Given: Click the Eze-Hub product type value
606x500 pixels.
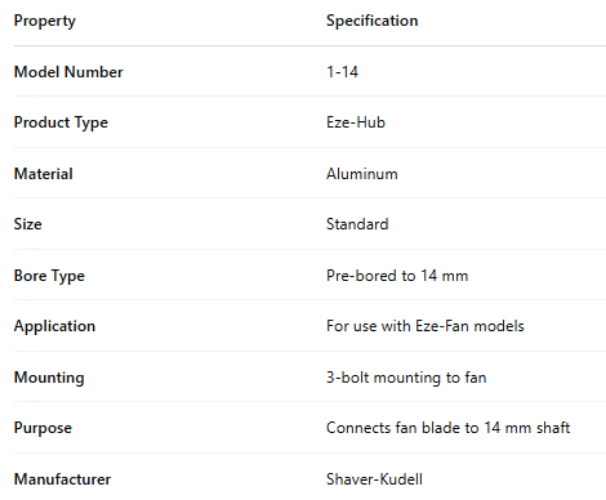Looking at the screenshot, I should coord(354,123).
